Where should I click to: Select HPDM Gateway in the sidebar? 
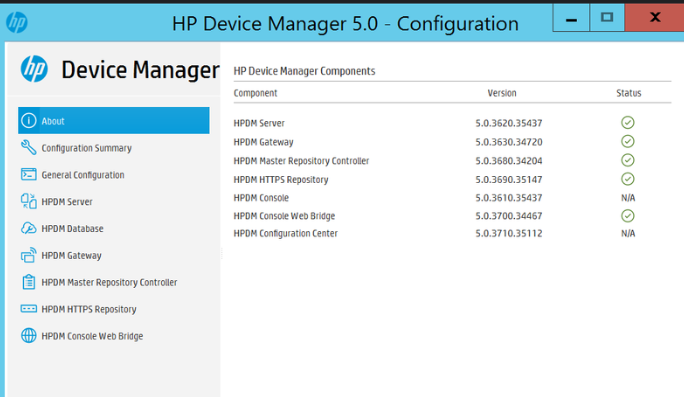point(72,256)
